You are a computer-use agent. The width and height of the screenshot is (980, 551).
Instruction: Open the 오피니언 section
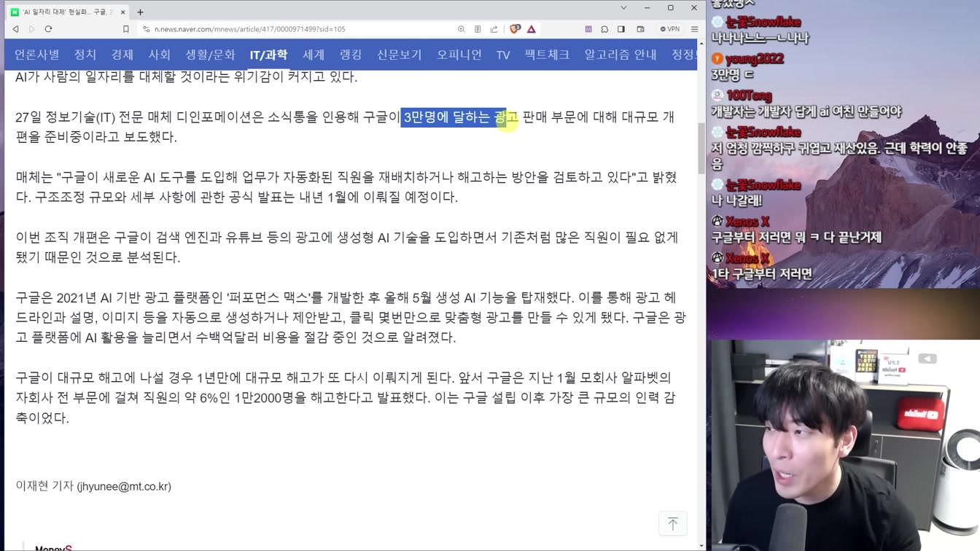459,55
